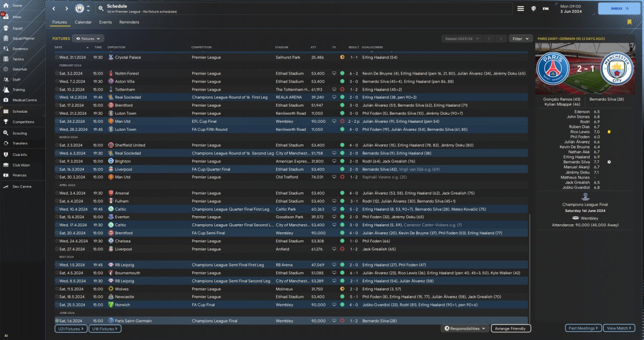This screenshot has height=340, width=644.
Task: Switch to the Calendar tab
Action: [83, 22]
